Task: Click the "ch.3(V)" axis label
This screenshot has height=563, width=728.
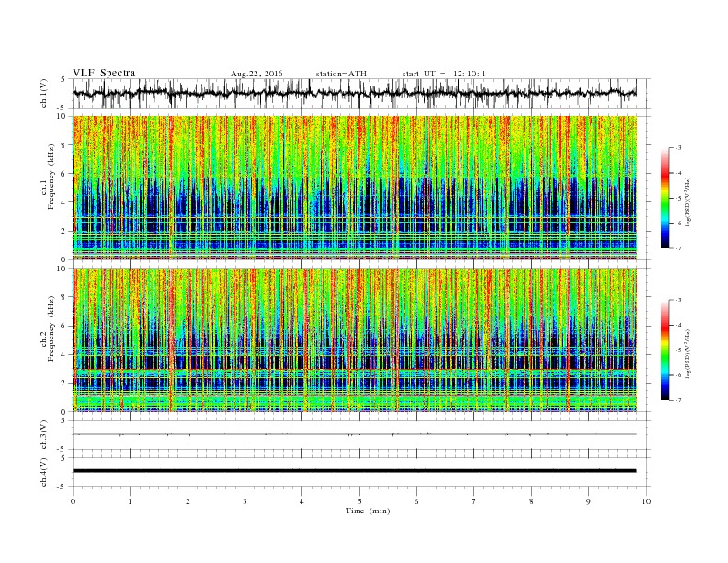Action: (x=44, y=435)
